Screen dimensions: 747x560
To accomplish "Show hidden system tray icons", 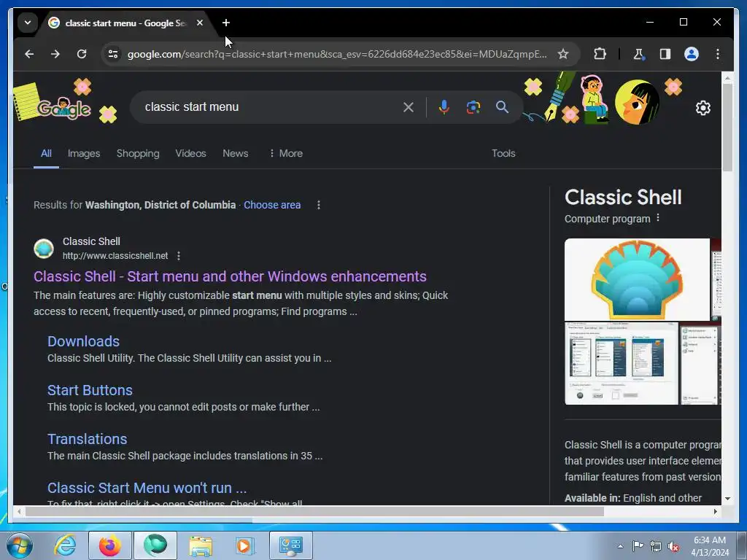I will coord(620,546).
